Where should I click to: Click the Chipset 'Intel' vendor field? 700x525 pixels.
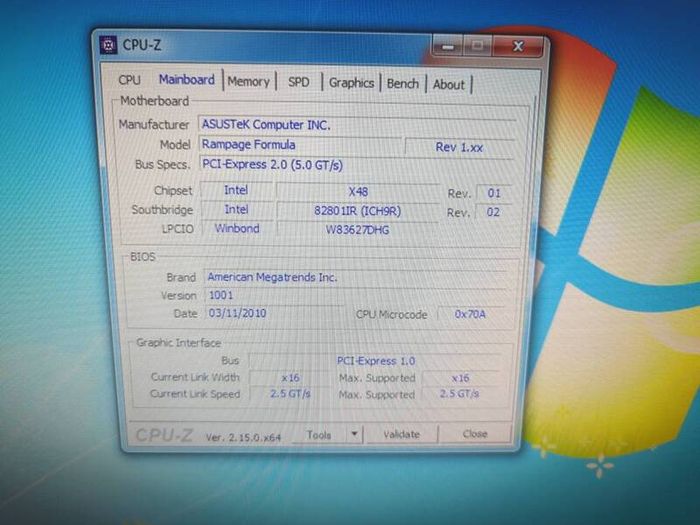[236, 190]
